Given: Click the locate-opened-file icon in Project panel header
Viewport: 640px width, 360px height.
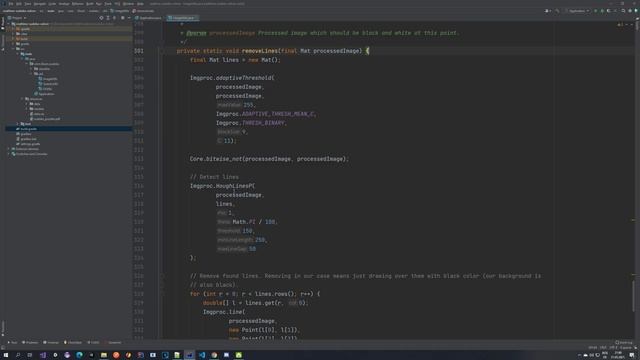Looking at the screenshot, I should tap(101, 18).
